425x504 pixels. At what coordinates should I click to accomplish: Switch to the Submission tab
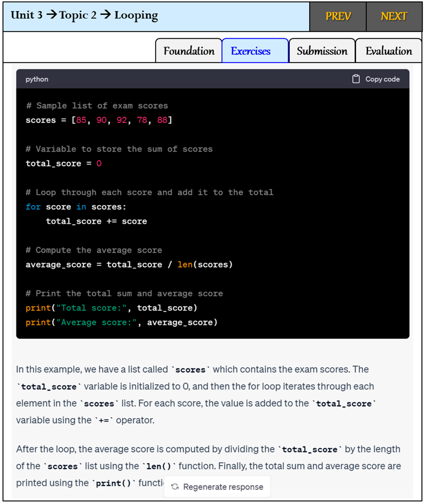[x=322, y=51]
